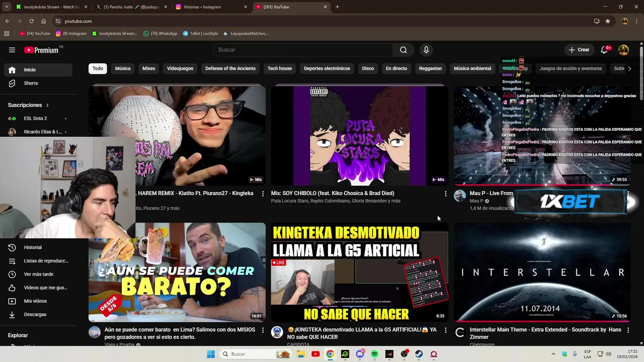Open the options menu for HAREM REMIX video
Screen dimensions: 644x362
[x=263, y=194]
